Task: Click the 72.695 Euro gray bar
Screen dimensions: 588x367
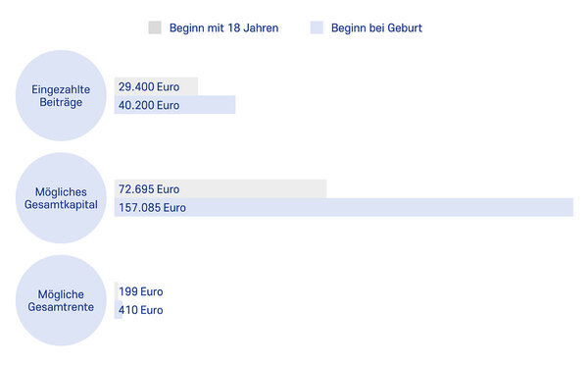Action: click(220, 189)
